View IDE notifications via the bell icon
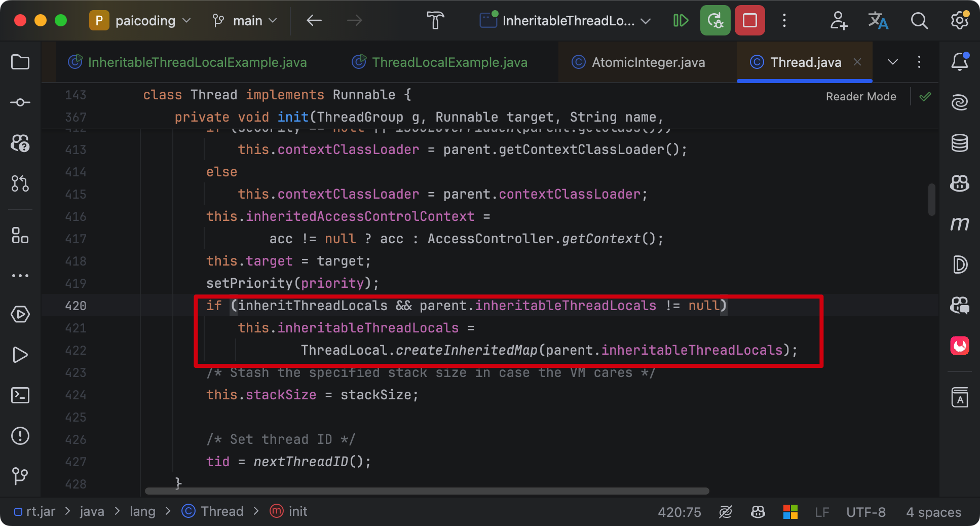 point(959,62)
